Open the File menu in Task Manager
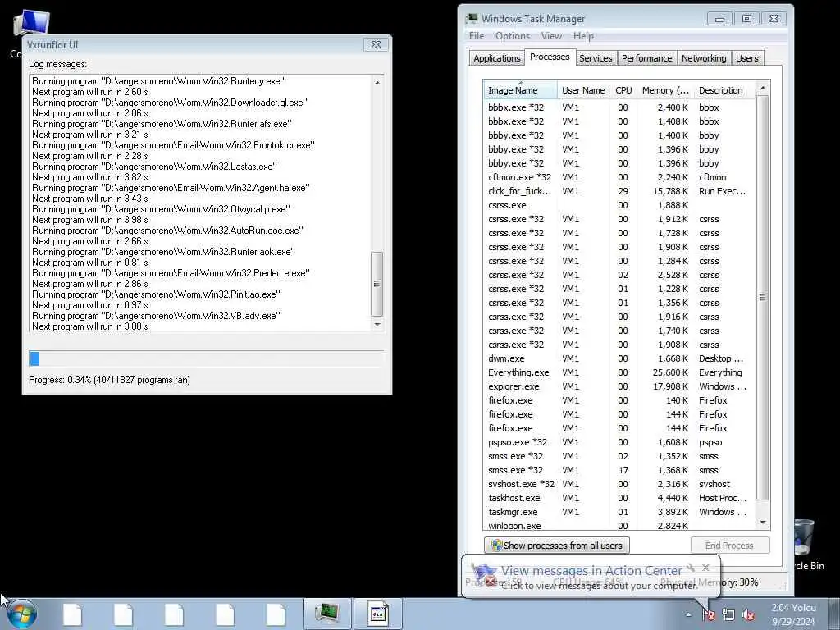Screen dimensions: 840x630 coord(477,36)
